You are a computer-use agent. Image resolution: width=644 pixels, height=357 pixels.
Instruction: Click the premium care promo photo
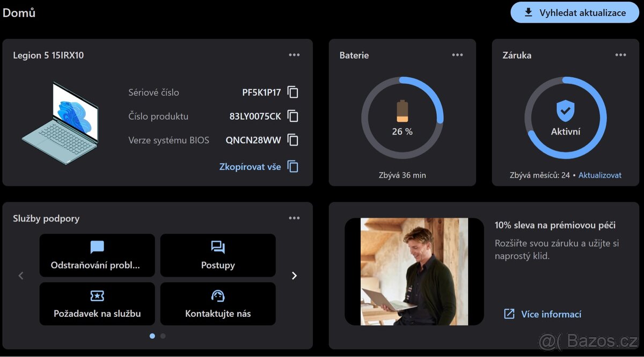click(x=414, y=271)
